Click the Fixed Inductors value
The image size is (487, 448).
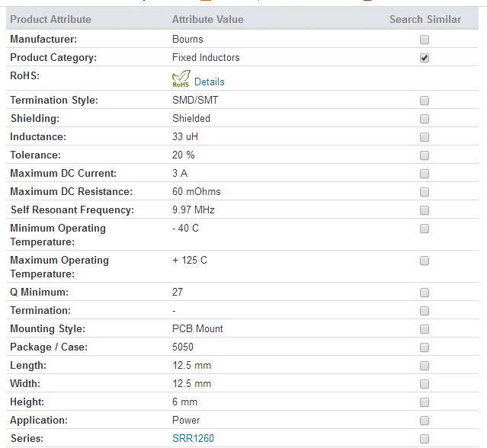coord(206,57)
